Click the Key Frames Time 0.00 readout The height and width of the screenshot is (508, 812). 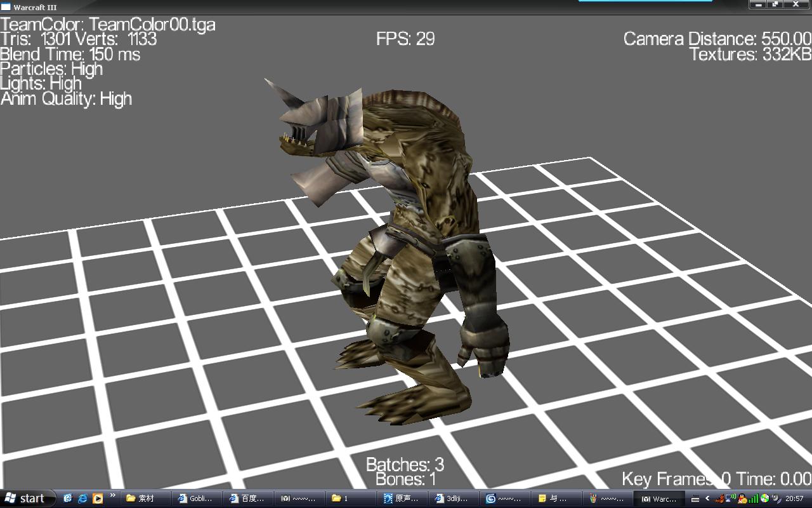pos(717,479)
